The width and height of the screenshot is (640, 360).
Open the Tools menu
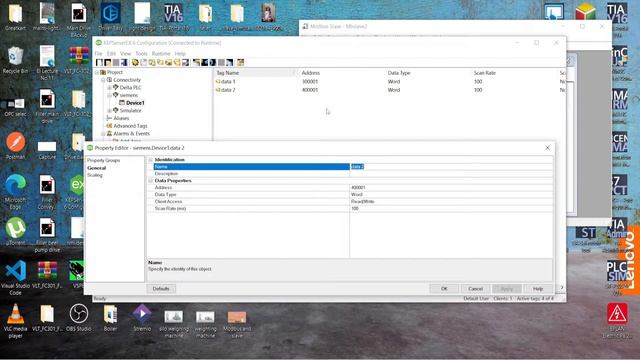click(x=141, y=53)
